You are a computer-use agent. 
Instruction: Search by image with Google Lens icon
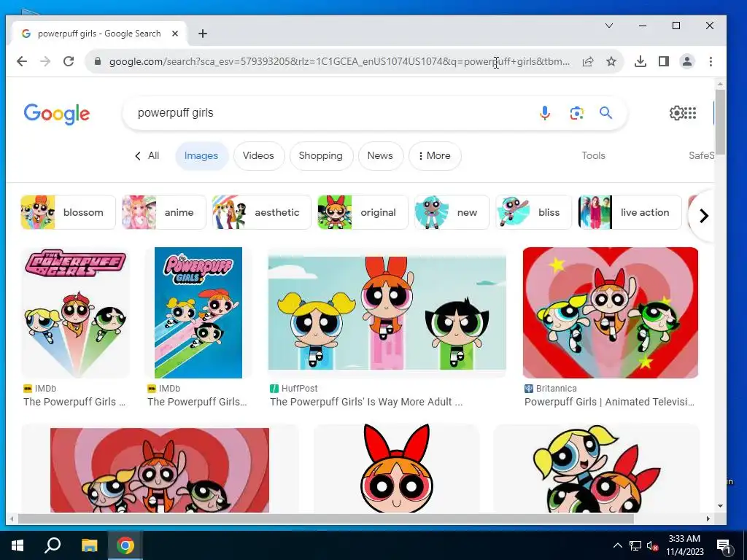point(576,113)
